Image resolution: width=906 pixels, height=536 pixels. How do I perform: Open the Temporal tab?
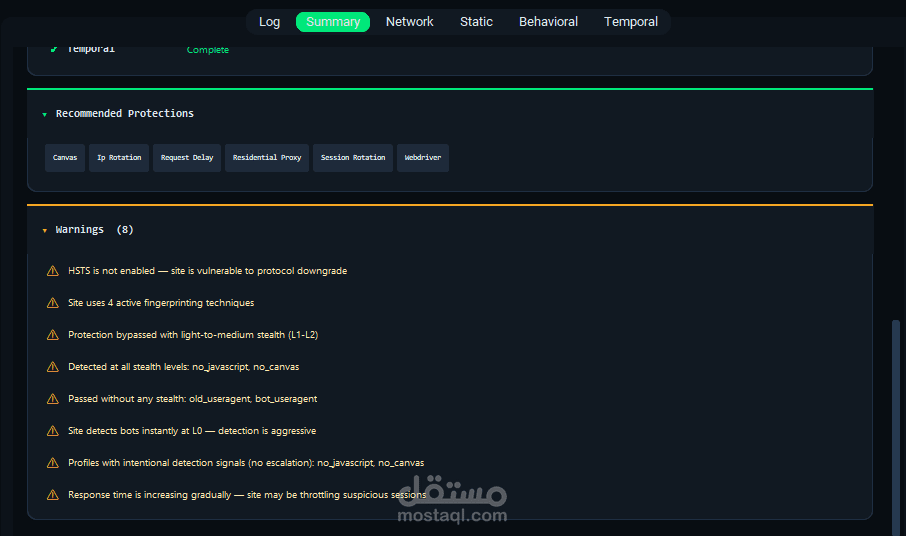coord(630,22)
